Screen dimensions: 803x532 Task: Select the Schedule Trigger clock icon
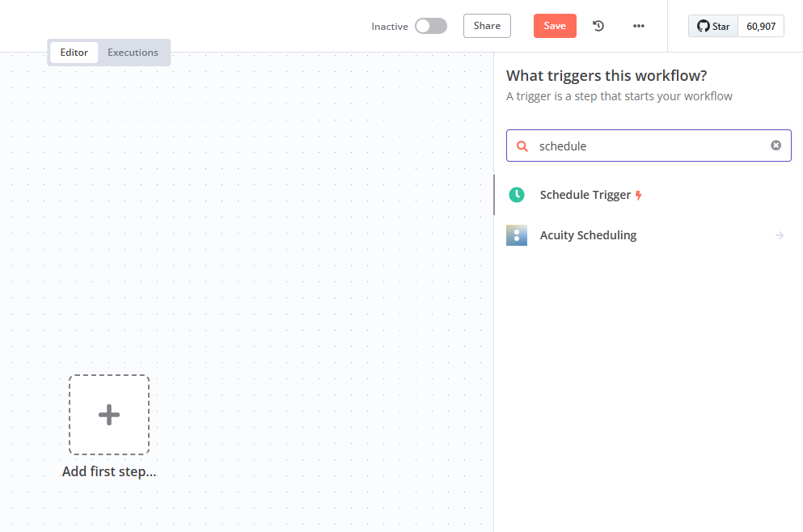(x=517, y=194)
